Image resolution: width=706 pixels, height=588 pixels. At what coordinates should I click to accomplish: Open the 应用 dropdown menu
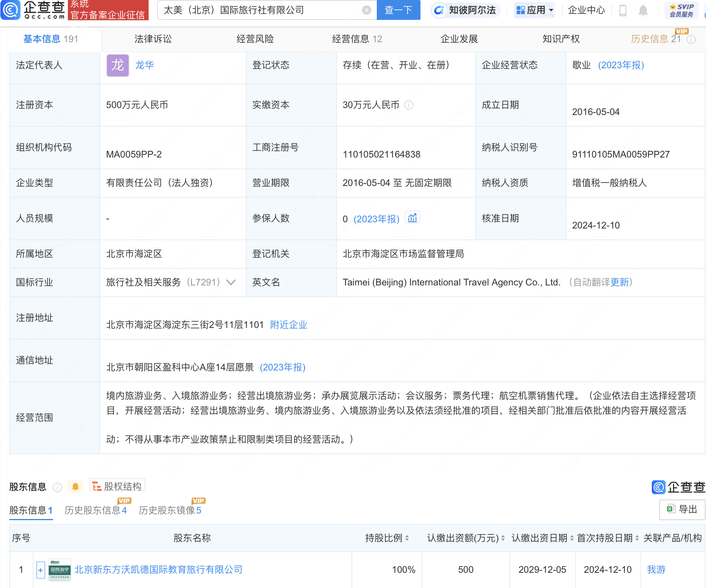click(x=534, y=10)
